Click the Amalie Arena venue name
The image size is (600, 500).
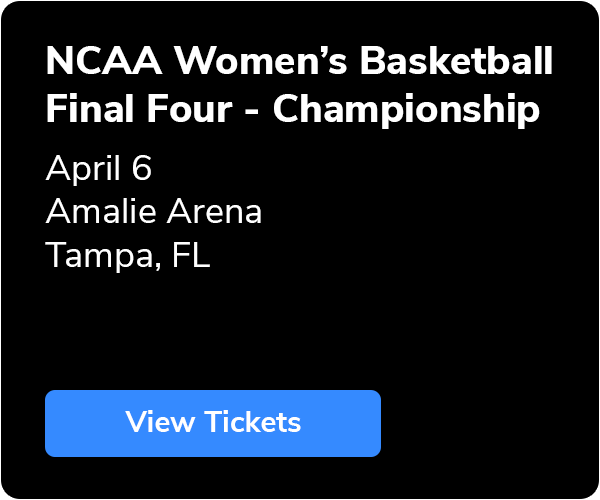coord(153,212)
